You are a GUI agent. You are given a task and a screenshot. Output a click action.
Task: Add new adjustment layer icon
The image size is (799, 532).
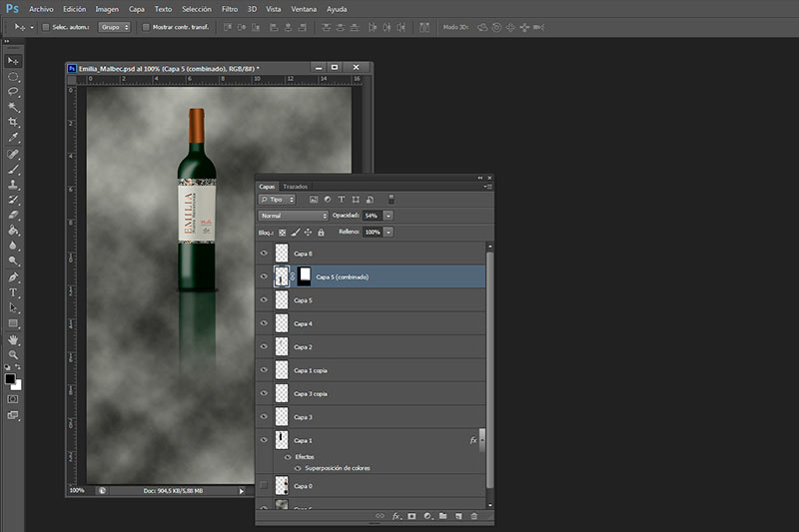(427, 516)
